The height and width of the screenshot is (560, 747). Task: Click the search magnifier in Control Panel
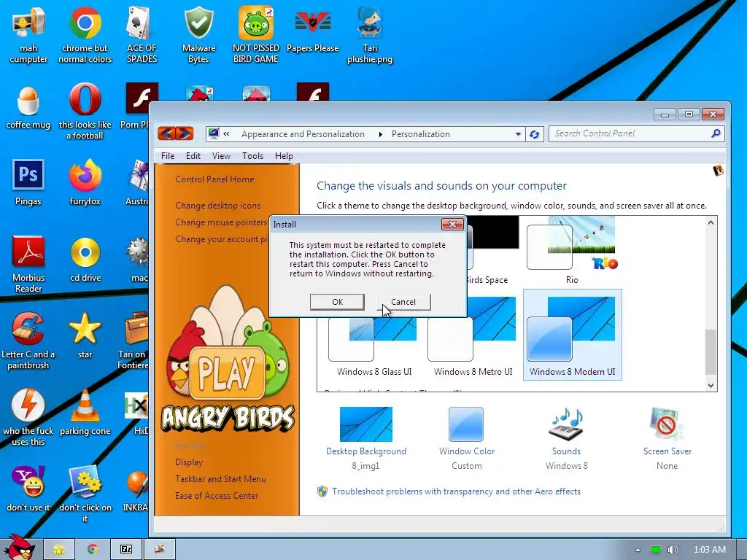[716, 134]
